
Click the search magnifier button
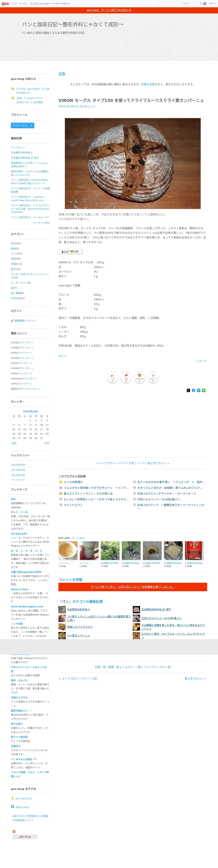(x=205, y=3)
